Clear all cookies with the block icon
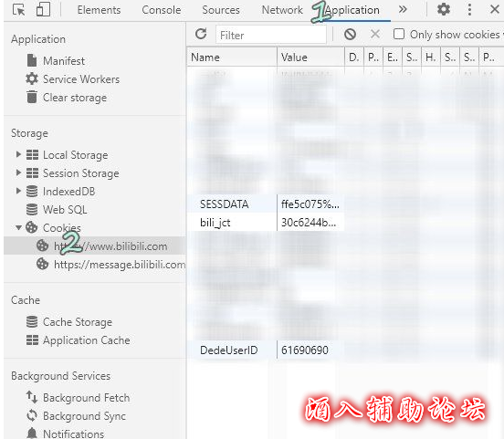Image resolution: width=504 pixels, height=439 pixels. pos(350,34)
